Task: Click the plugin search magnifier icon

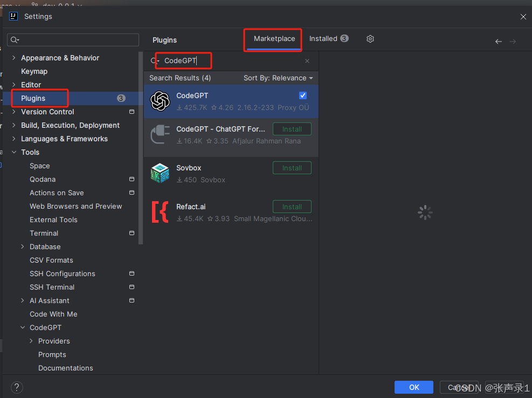Action: click(x=154, y=61)
